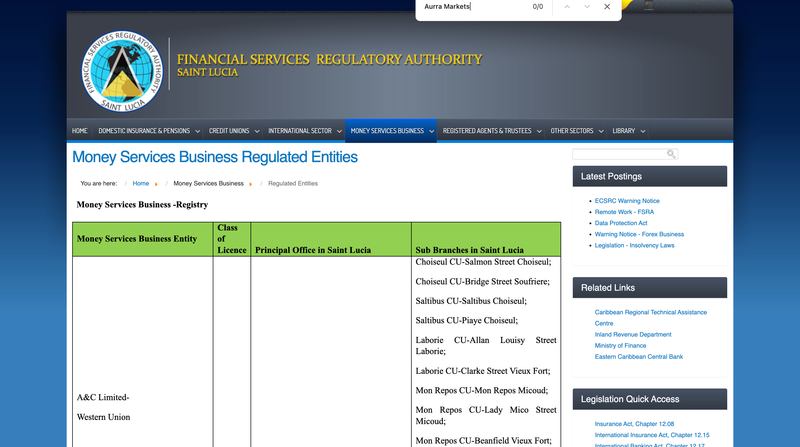The width and height of the screenshot is (800, 447).
Task: Open ECSRC Warning Notice posting
Action: click(627, 201)
